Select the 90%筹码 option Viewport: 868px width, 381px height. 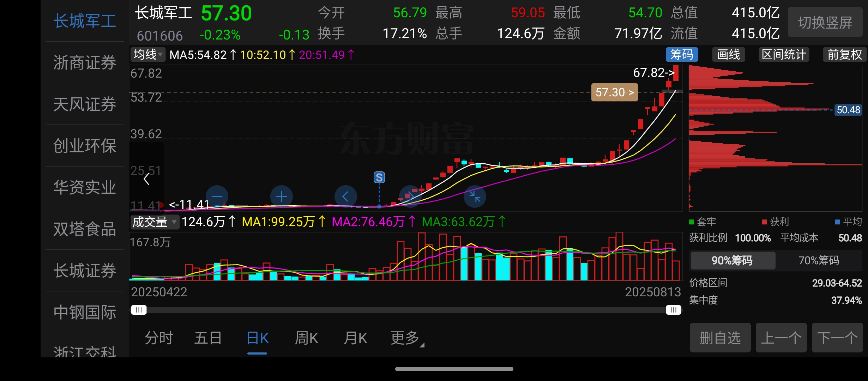click(732, 260)
